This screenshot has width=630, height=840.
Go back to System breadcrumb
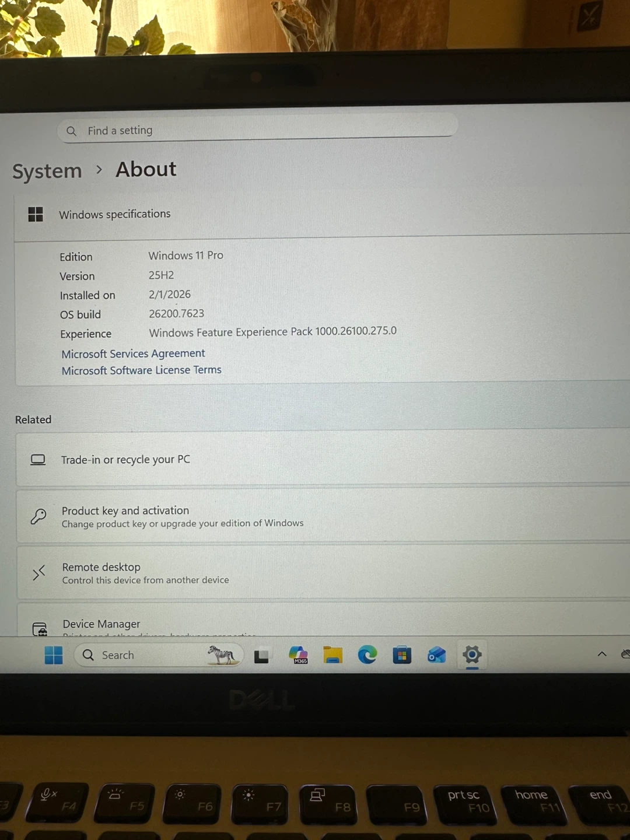tap(47, 171)
